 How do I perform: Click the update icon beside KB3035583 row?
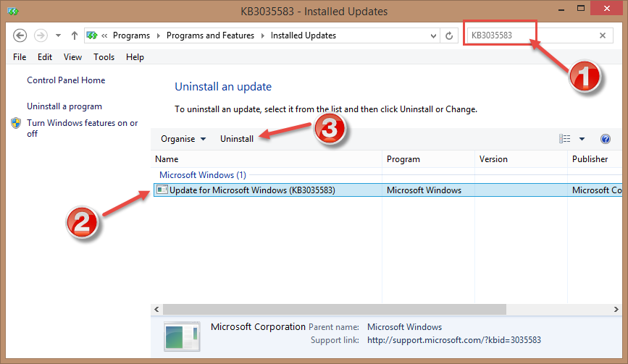pos(162,190)
